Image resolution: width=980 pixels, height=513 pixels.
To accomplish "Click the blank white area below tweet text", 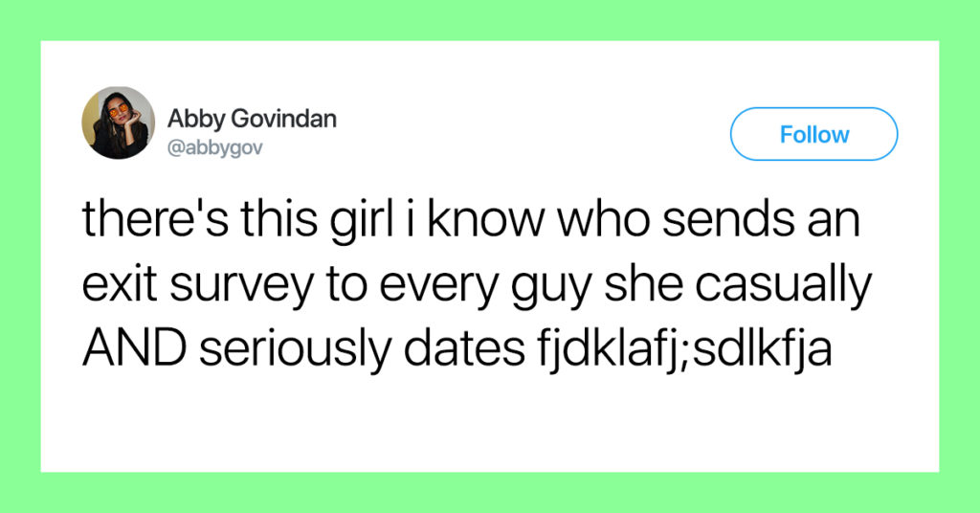I will pyautogui.click(x=489, y=422).
